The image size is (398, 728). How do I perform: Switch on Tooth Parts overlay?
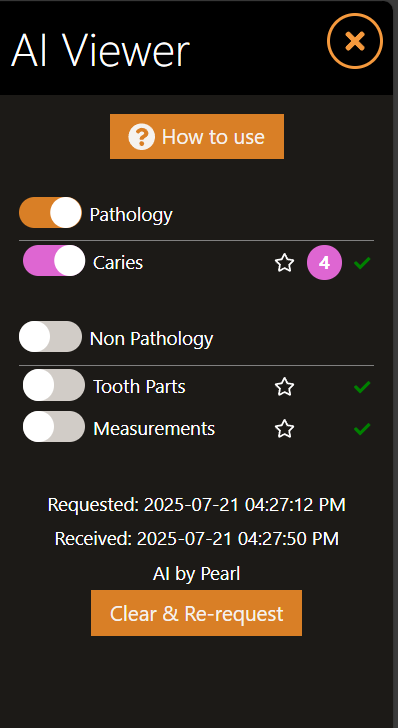pyautogui.click(x=54, y=385)
